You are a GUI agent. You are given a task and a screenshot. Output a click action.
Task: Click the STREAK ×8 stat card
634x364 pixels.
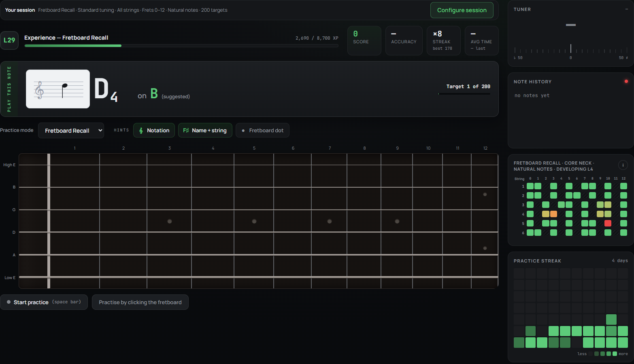coord(444,40)
